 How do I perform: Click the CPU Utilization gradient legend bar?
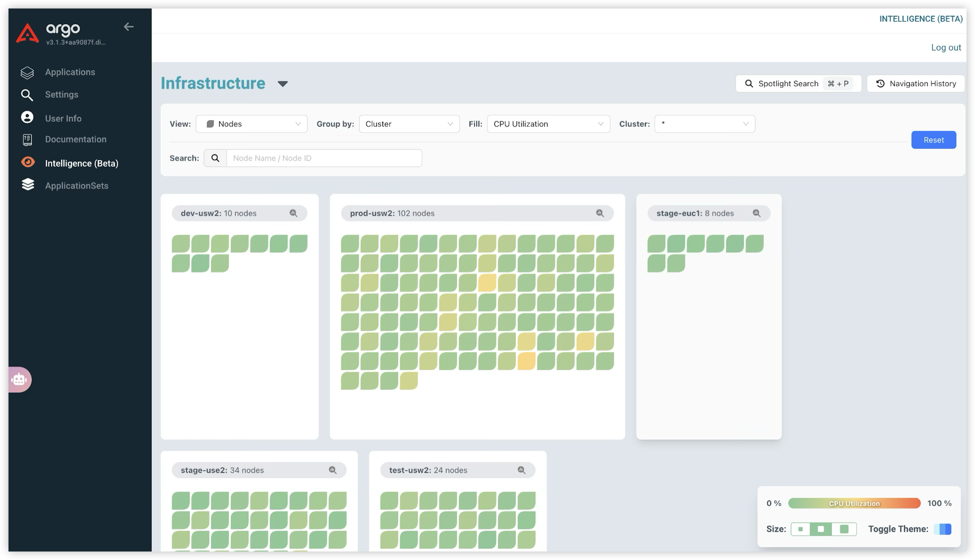pyautogui.click(x=854, y=503)
